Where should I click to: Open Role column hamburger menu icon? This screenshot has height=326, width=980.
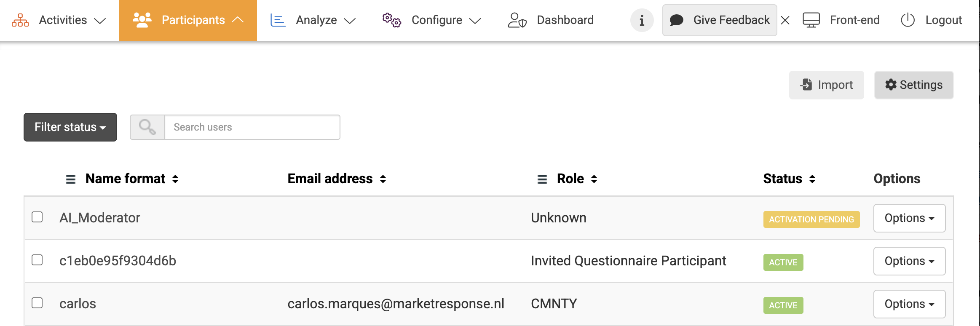[x=542, y=179]
